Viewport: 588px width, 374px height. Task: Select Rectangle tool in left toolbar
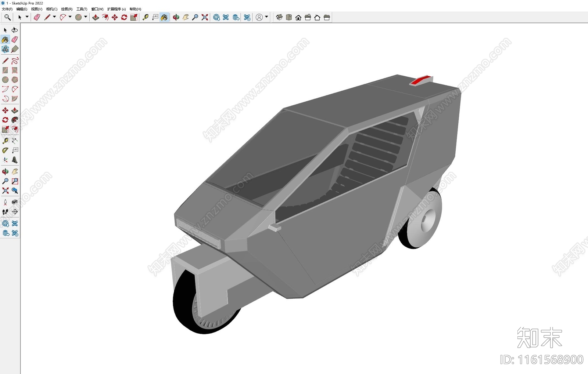(x=5, y=70)
